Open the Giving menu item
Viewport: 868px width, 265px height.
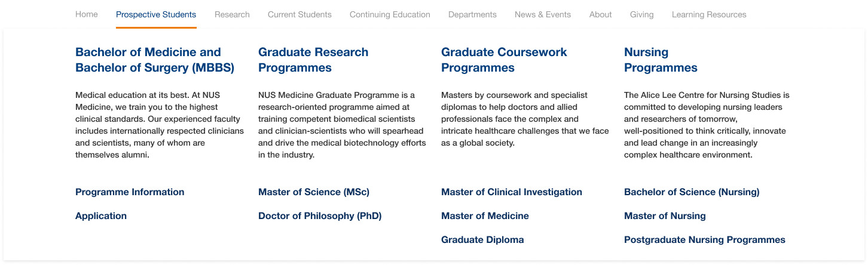(x=641, y=14)
